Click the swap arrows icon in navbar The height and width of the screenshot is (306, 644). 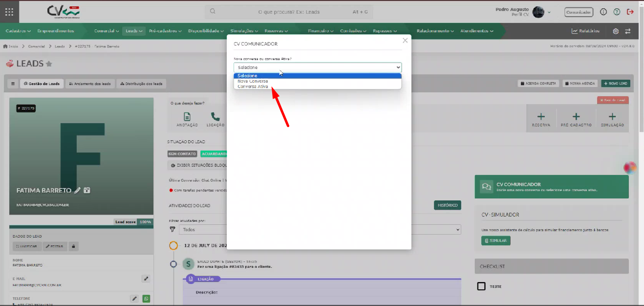[x=628, y=31]
